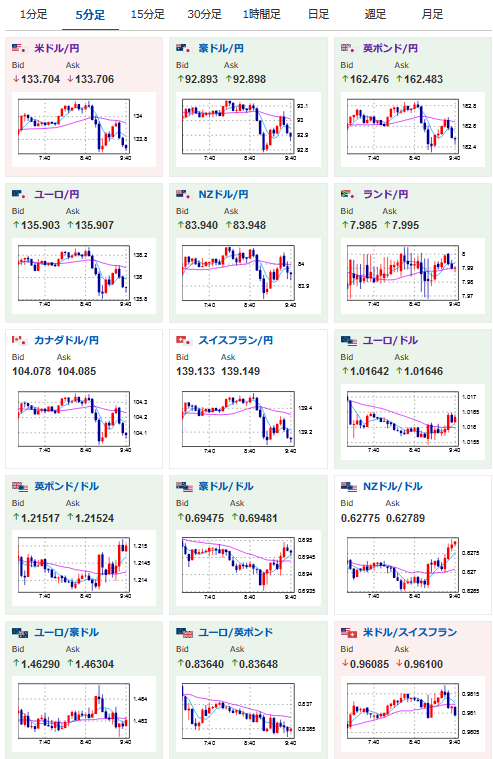Open the ユーロ/円 pair link
The width and height of the screenshot is (493, 759).
click(x=57, y=194)
